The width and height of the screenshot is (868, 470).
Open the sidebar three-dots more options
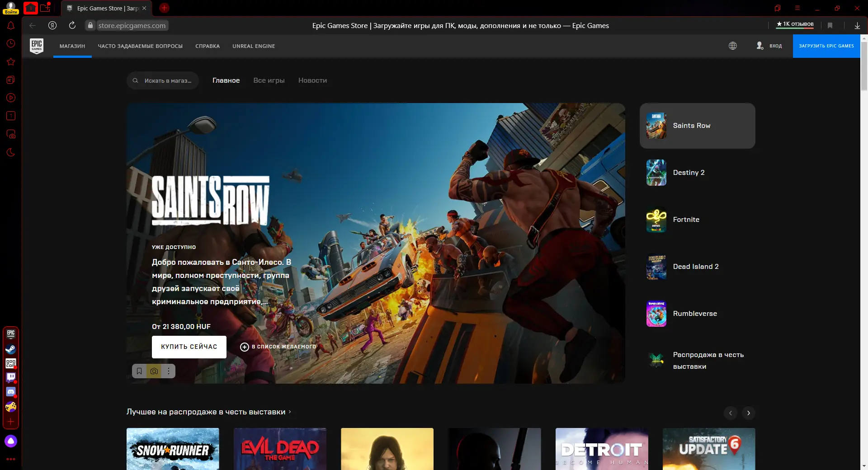(11, 459)
